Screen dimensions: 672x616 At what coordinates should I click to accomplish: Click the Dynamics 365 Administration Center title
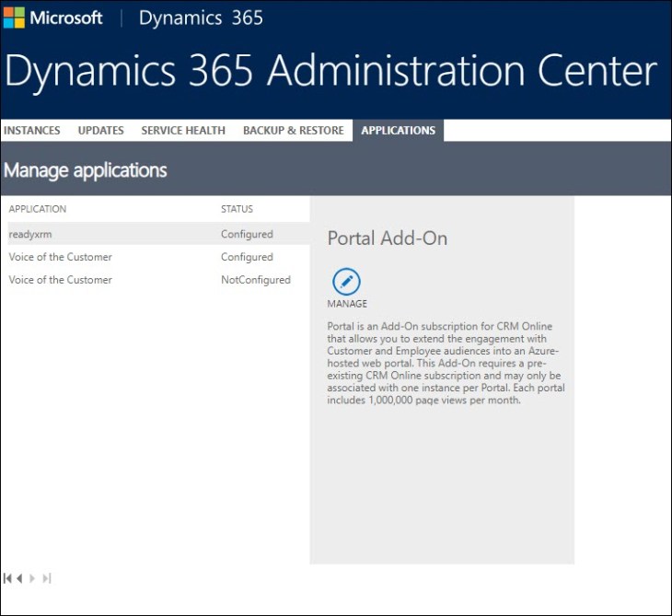(331, 72)
